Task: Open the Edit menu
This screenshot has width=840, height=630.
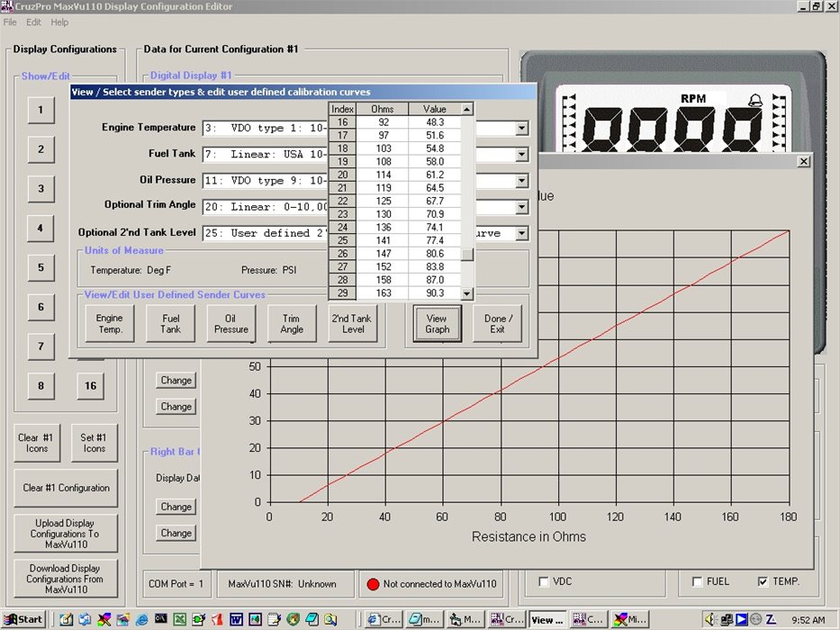Action: 33,22
